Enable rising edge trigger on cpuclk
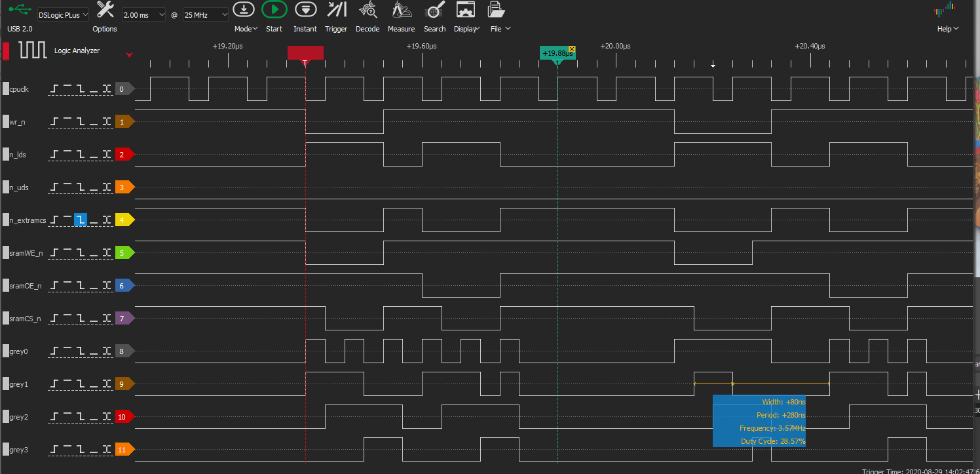The image size is (980, 474). click(x=54, y=89)
